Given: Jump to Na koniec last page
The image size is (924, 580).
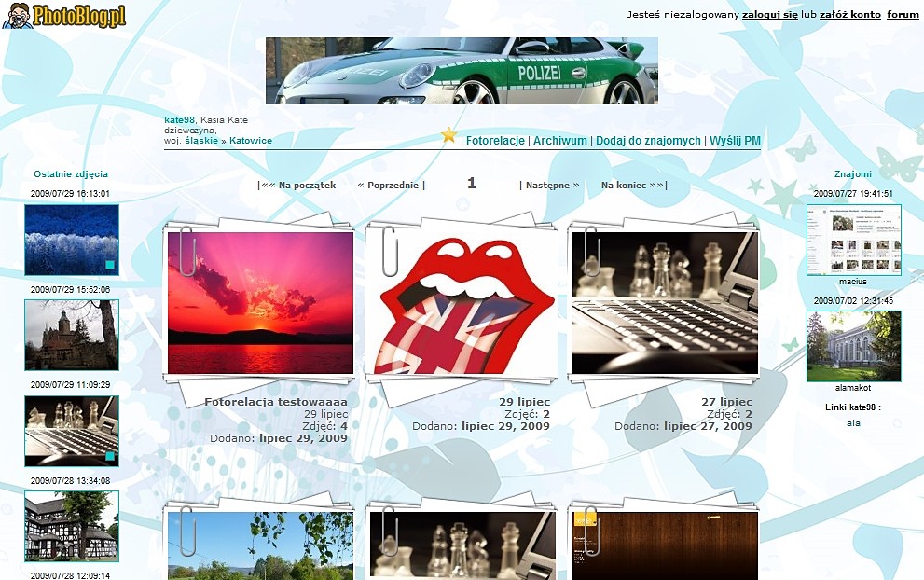Looking at the screenshot, I should click(634, 185).
